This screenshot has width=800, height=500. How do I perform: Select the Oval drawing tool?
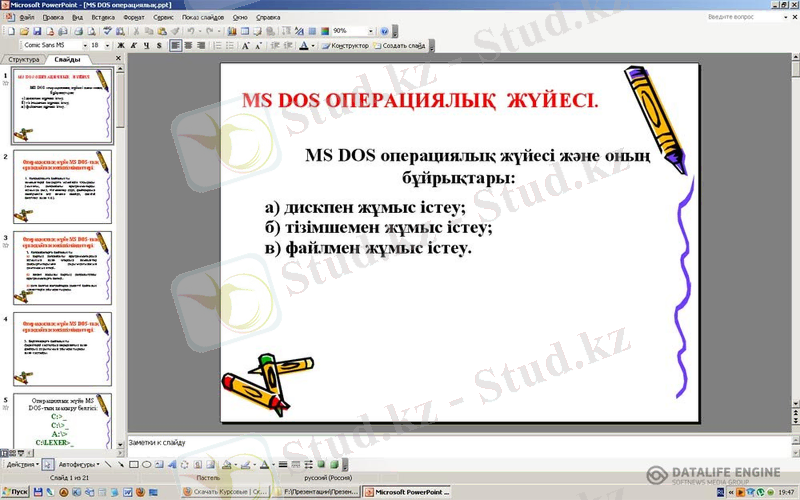click(146, 464)
